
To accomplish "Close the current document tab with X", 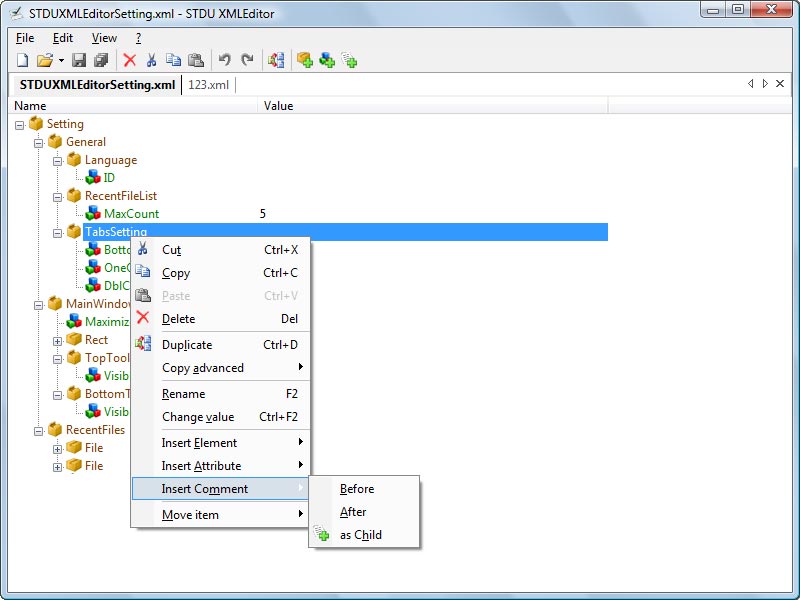I will [780, 83].
